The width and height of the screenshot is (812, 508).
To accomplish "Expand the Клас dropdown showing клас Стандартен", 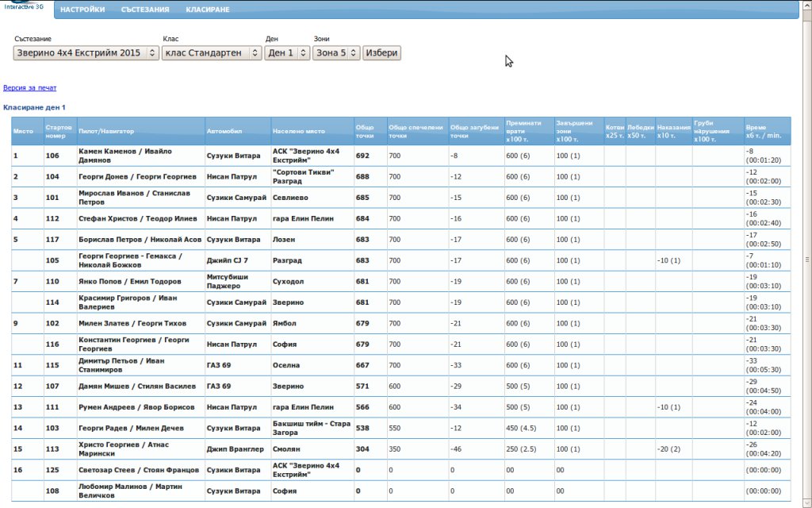I will pyautogui.click(x=212, y=53).
